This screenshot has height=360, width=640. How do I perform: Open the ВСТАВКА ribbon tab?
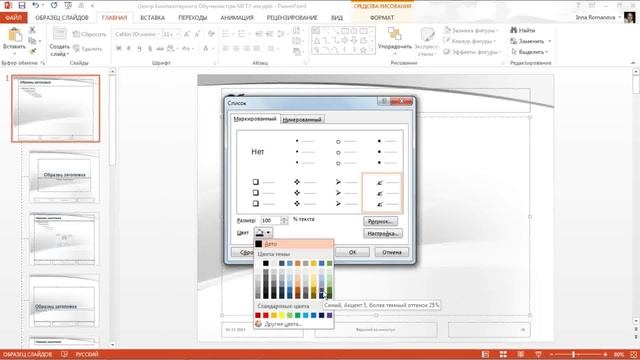pyautogui.click(x=152, y=18)
